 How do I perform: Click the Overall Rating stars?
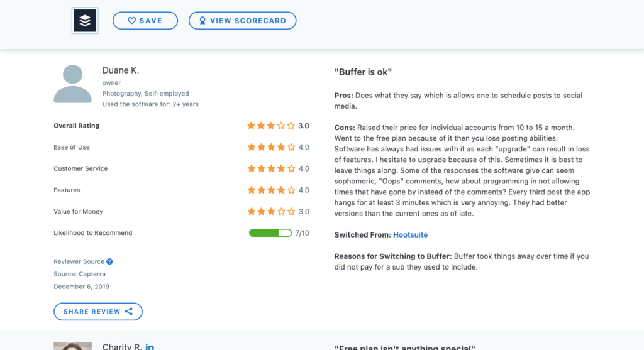271,126
